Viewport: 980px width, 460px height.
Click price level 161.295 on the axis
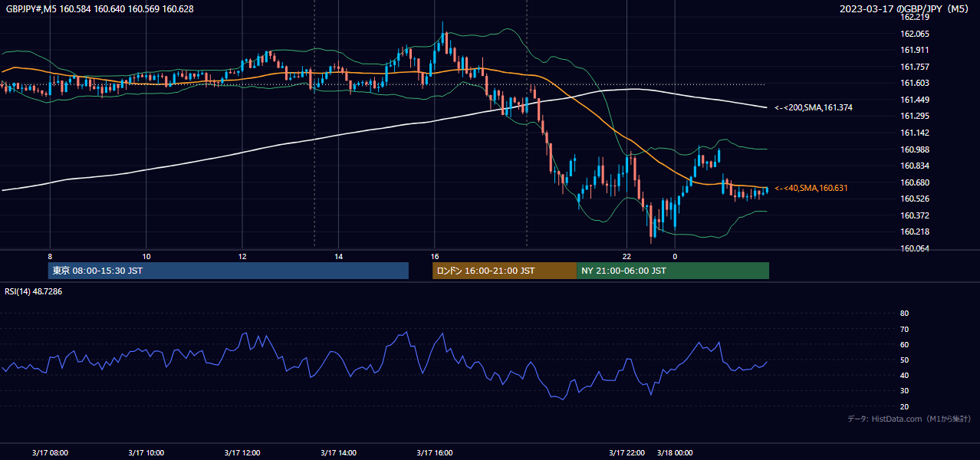(914, 117)
